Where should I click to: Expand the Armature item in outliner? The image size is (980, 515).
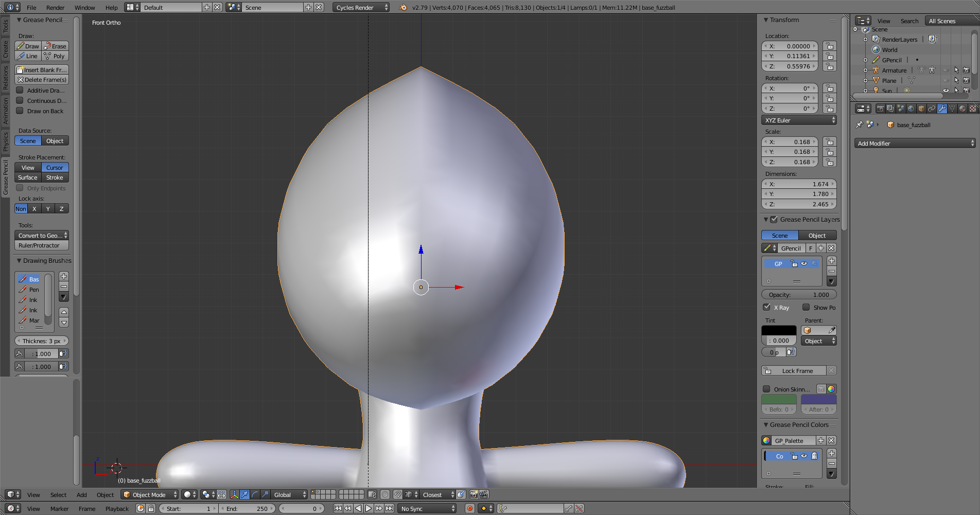tap(865, 70)
